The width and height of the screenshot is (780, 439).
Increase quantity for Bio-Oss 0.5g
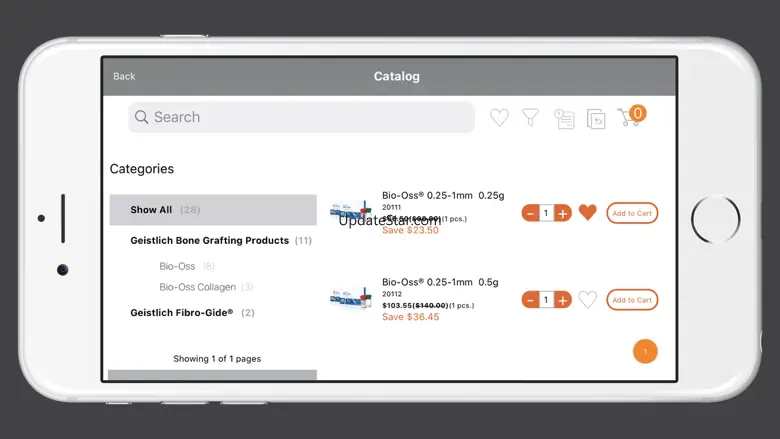click(563, 300)
